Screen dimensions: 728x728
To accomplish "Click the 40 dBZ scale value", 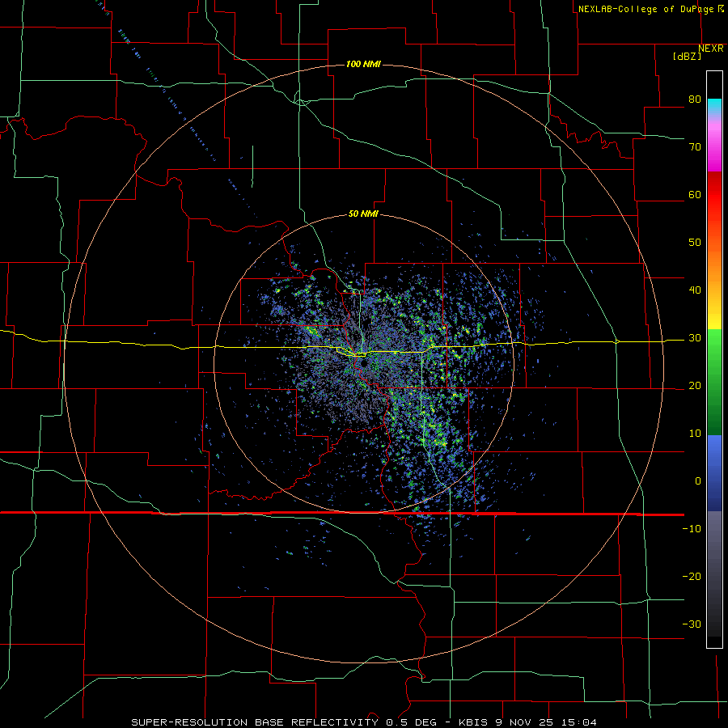I will click(695, 290).
